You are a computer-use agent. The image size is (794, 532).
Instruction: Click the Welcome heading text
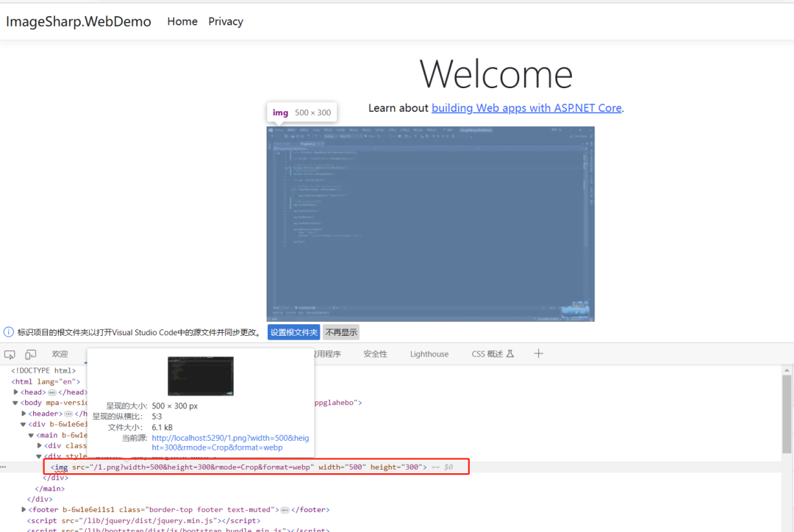click(496, 74)
